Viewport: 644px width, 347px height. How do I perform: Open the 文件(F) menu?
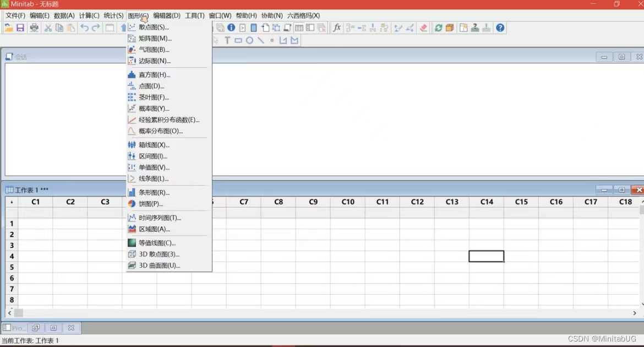(x=15, y=15)
